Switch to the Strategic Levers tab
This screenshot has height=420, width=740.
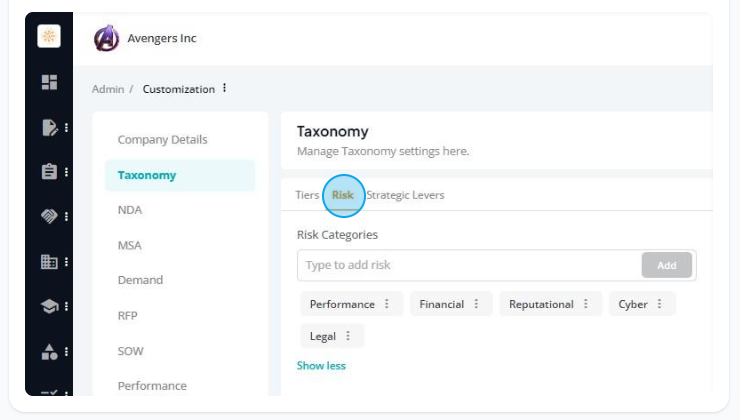405,195
